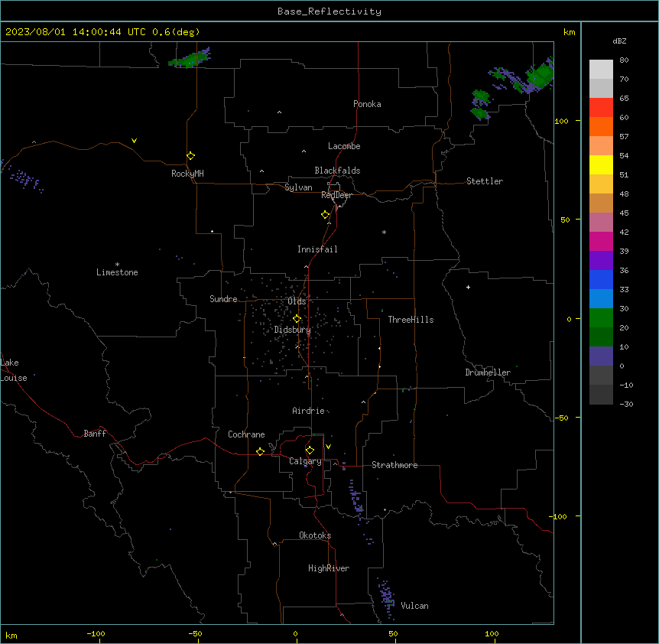Image resolution: width=659 pixels, height=644 pixels.
Task: Click the blue 36 dBZ color swatch
Action: [601, 279]
